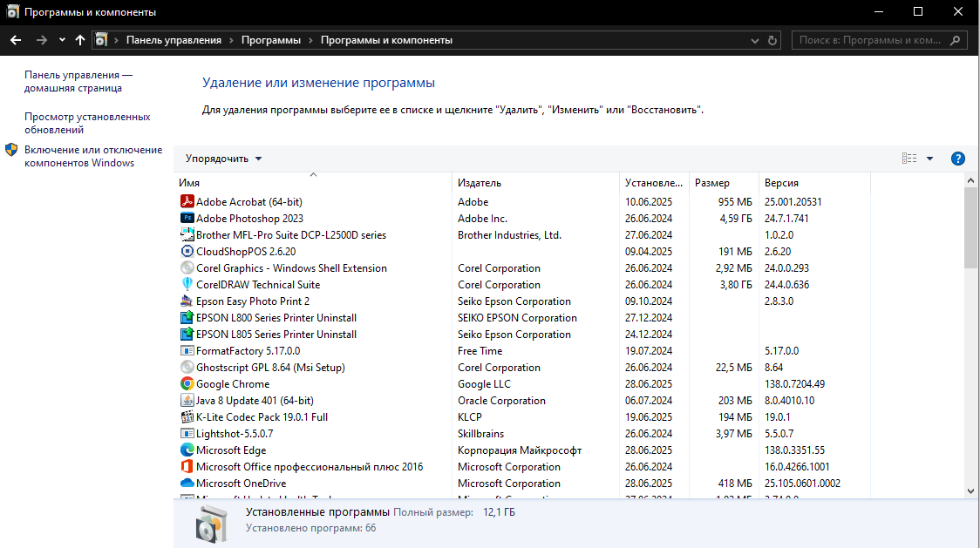Expand chevron after Программы breadcrumb
This screenshot has width=980, height=548.
(310, 40)
